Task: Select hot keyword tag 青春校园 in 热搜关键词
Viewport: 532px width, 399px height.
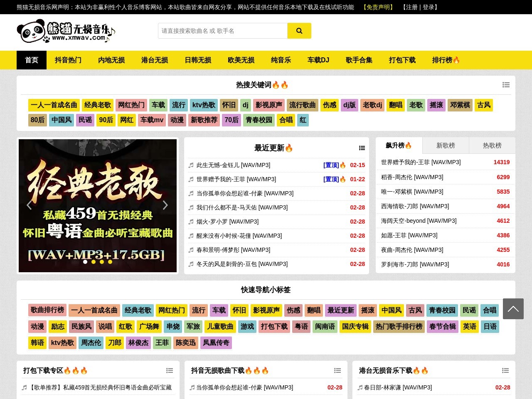Action: 259,120
